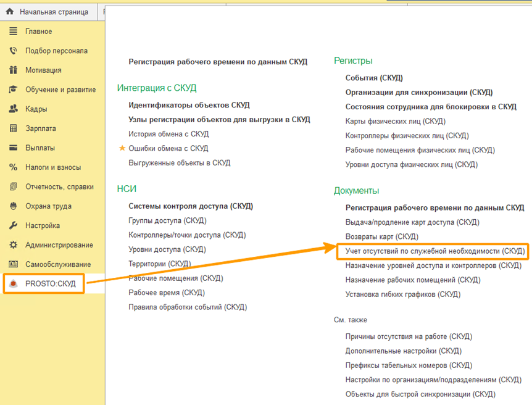Open Выдача/продление карт доступа (СКУД)
The height and width of the screenshot is (405, 532).
412,222
